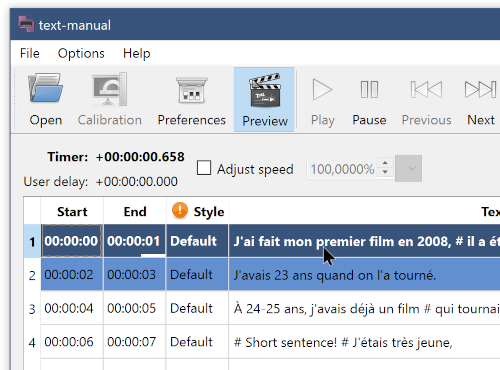The width and height of the screenshot is (500, 370).
Task: Open the Options menu
Action: 81,53
